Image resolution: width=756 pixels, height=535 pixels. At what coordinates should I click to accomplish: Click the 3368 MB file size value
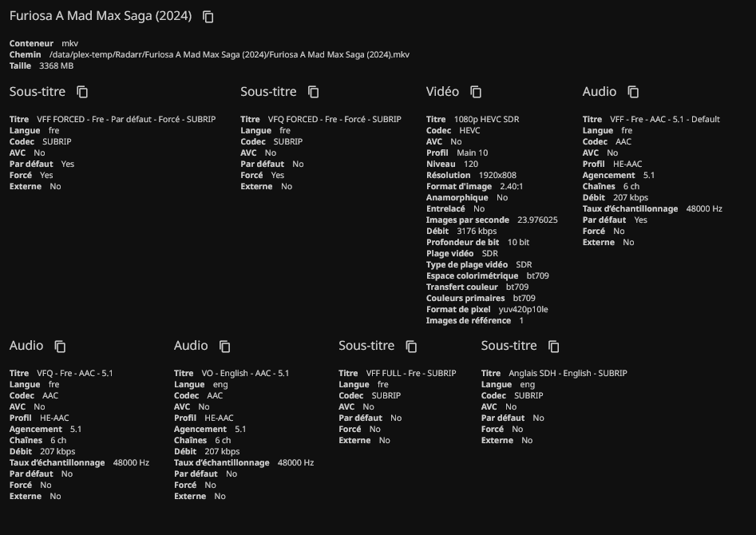pos(56,65)
